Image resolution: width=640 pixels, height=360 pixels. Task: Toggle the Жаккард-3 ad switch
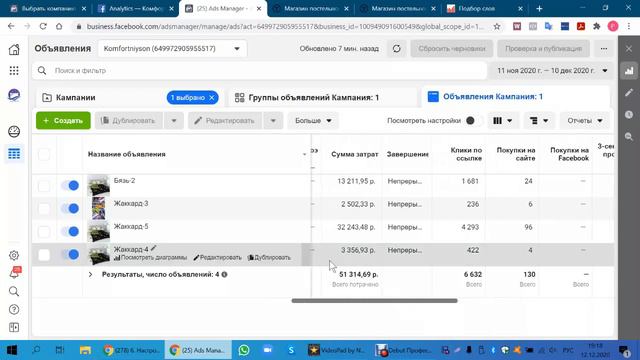(x=70, y=209)
